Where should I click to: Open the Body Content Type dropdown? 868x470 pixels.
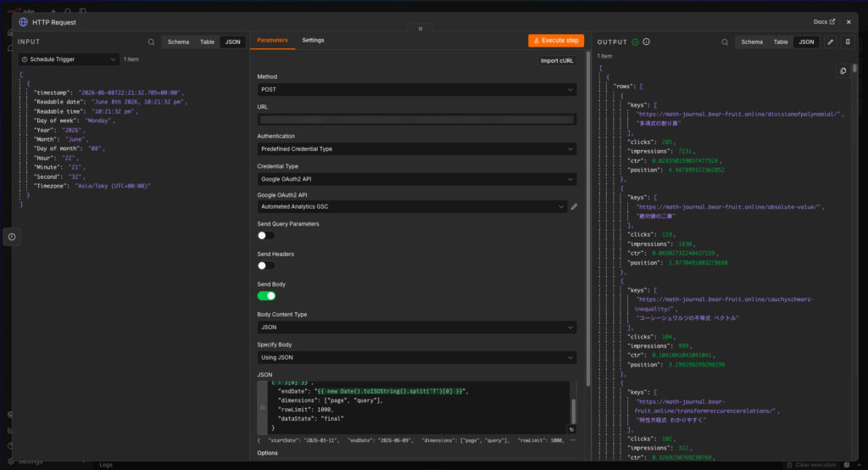(x=417, y=327)
